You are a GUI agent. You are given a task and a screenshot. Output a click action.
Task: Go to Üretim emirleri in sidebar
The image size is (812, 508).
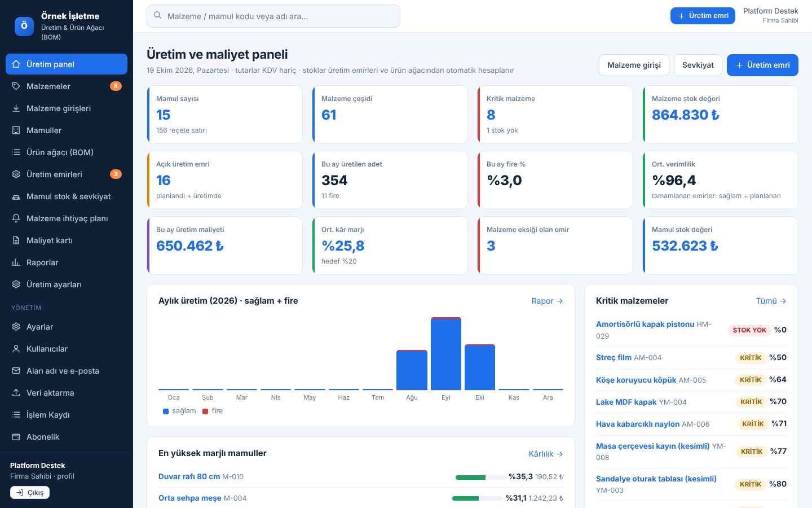point(67,174)
